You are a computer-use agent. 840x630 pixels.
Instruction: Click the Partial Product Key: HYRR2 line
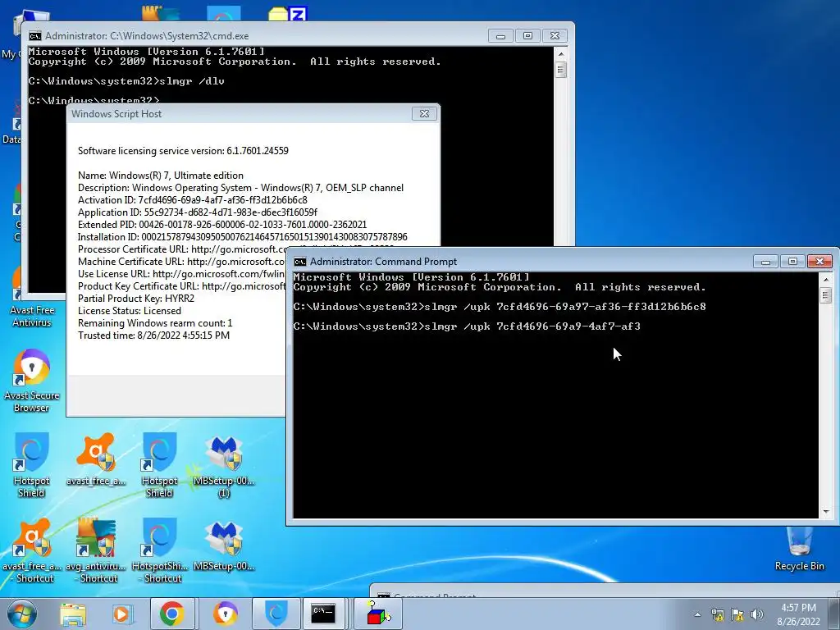coord(136,299)
